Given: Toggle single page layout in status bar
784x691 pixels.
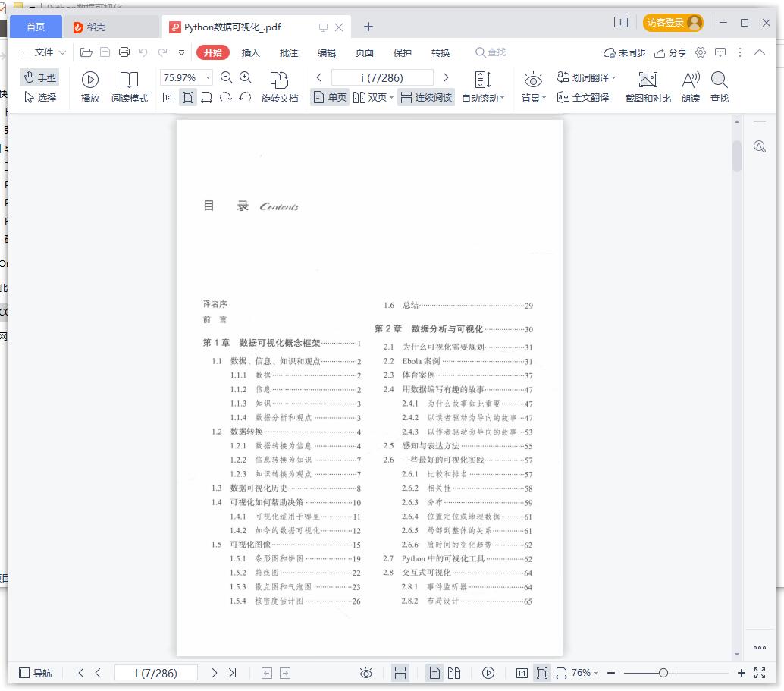Looking at the screenshot, I should point(435,673).
